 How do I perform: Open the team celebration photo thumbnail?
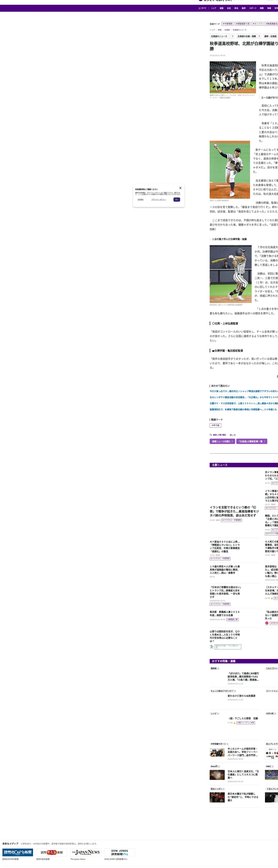point(233,77)
